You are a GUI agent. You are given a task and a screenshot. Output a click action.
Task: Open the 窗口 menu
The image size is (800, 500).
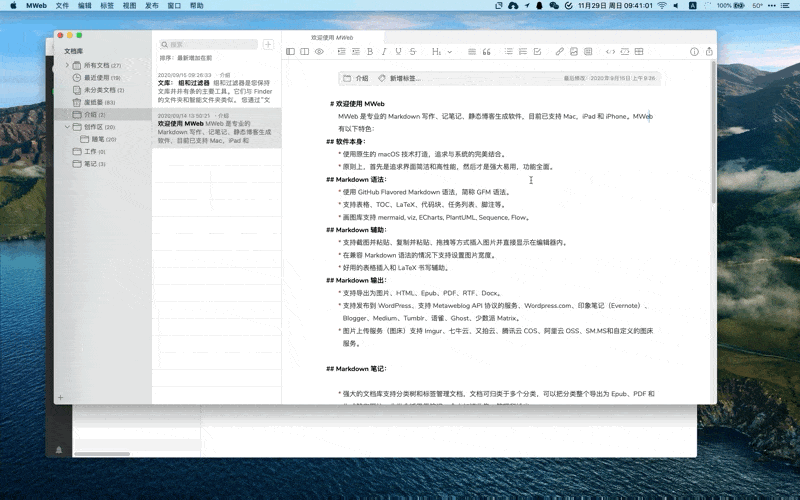174,6
